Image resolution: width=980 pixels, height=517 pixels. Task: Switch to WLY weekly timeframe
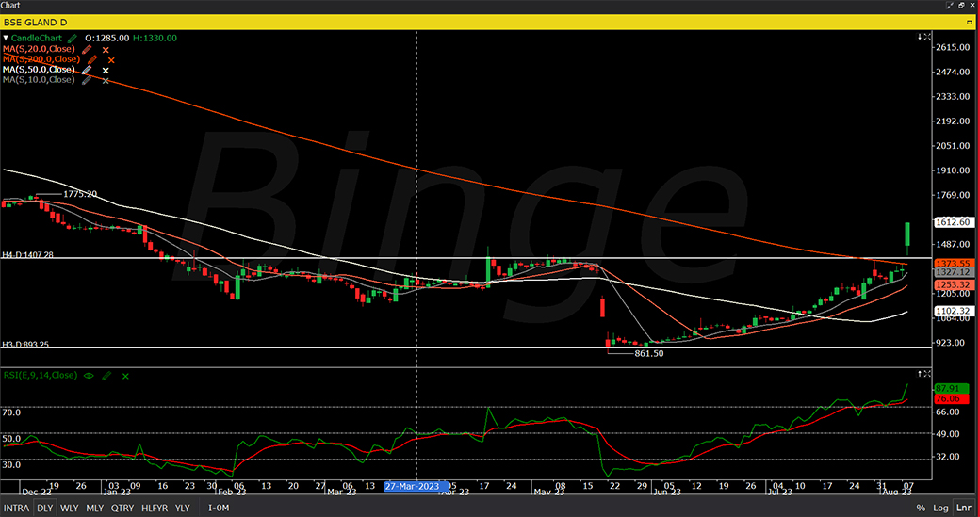[x=70, y=509]
